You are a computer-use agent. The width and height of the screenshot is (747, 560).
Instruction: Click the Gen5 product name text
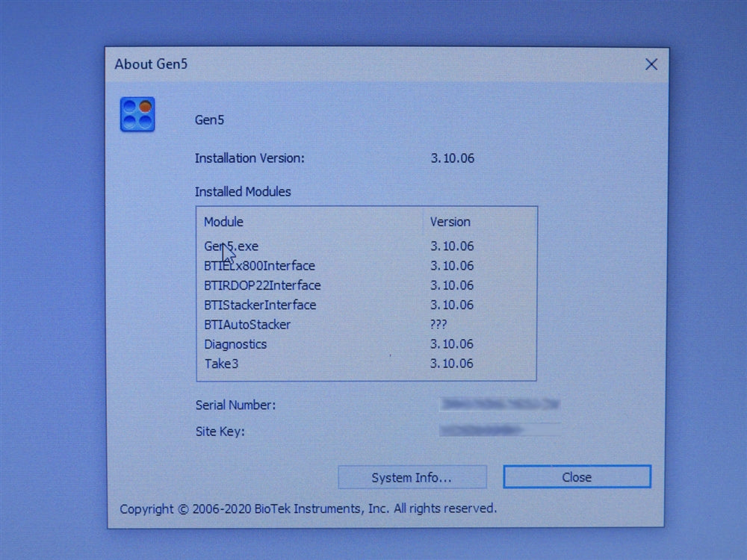coord(209,120)
